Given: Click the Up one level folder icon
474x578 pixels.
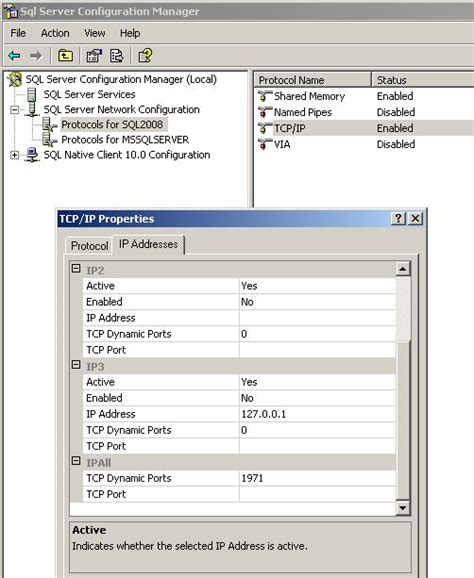Looking at the screenshot, I should click(x=66, y=56).
